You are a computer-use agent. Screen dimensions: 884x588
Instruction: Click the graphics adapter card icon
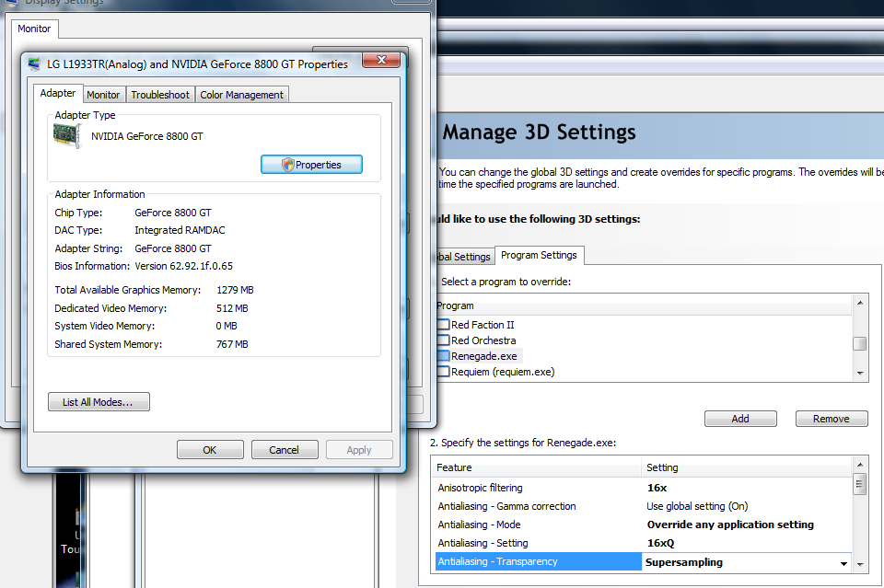[x=68, y=137]
